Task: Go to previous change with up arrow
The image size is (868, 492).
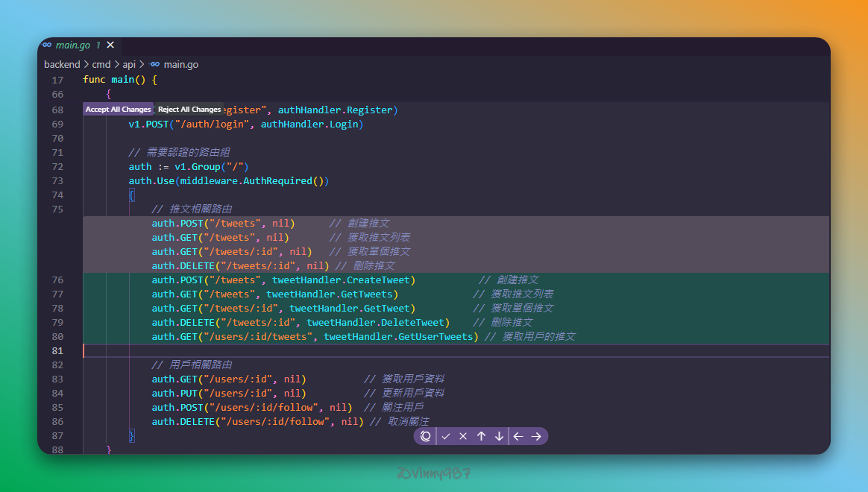Action: [481, 437]
